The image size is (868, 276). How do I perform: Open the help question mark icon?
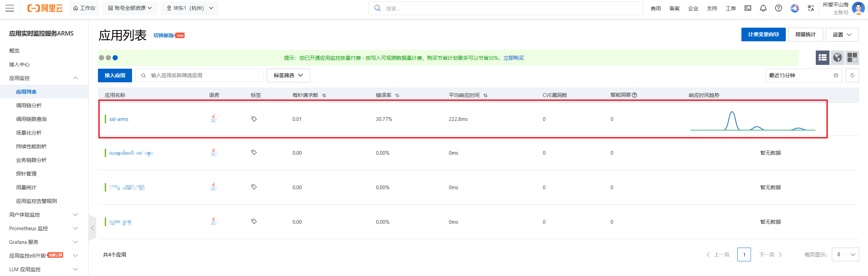click(778, 8)
